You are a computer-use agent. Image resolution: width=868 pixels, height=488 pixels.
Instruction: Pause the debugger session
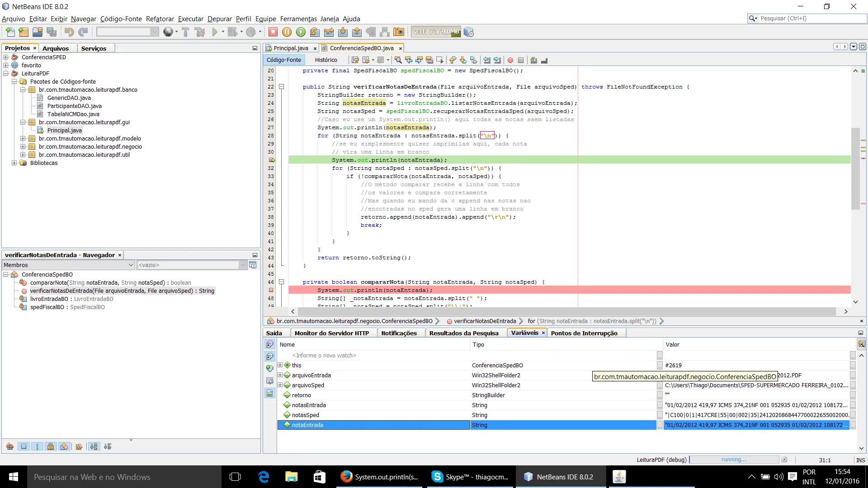click(287, 32)
